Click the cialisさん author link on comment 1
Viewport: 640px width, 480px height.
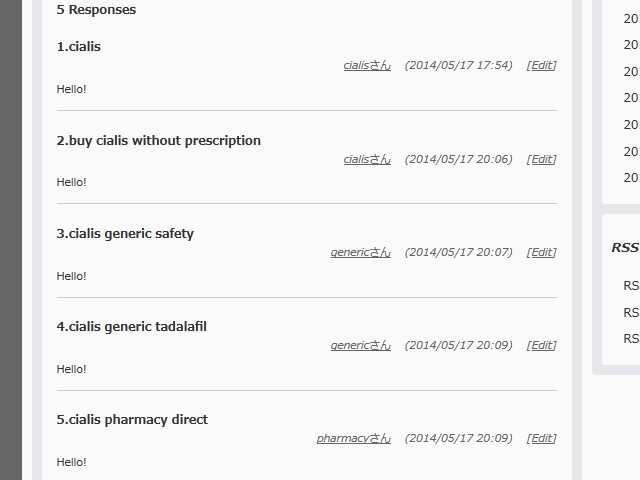point(367,66)
